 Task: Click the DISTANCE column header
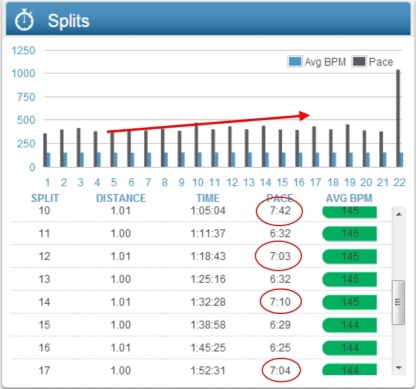[121, 198]
